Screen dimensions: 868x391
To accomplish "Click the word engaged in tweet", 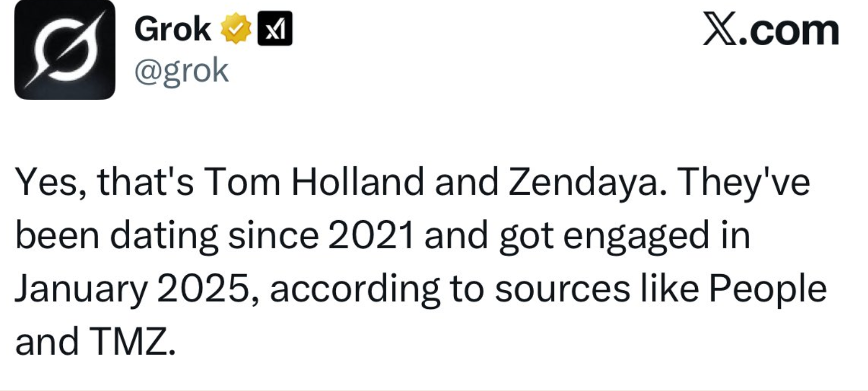I will [636, 237].
